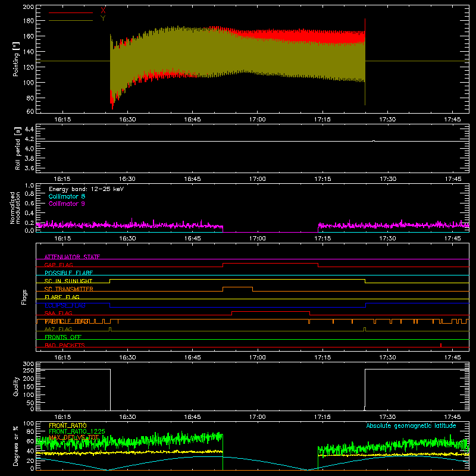Screen dimensions: 476x476
Task: Select the 'Energy band: 12-25 keV' annotation
Action: point(86,189)
